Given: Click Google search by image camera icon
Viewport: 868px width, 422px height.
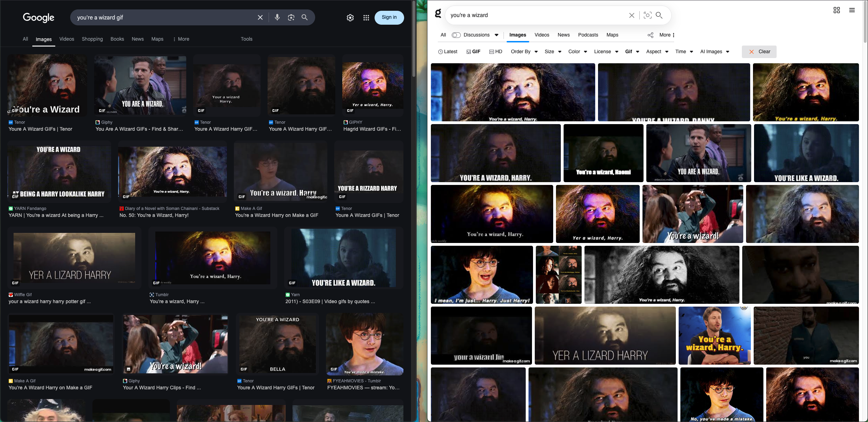Looking at the screenshot, I should click(291, 17).
